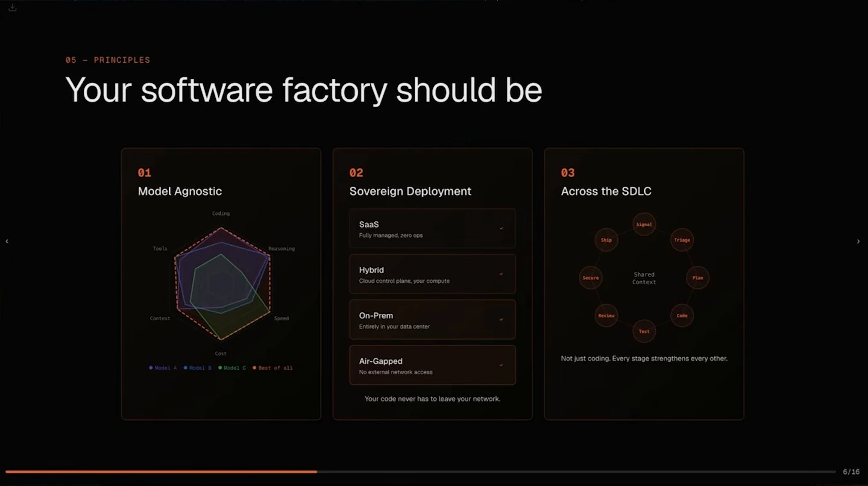The height and width of the screenshot is (486, 868).
Task: Click the Reasoning axis label on radar chart
Action: click(x=281, y=249)
